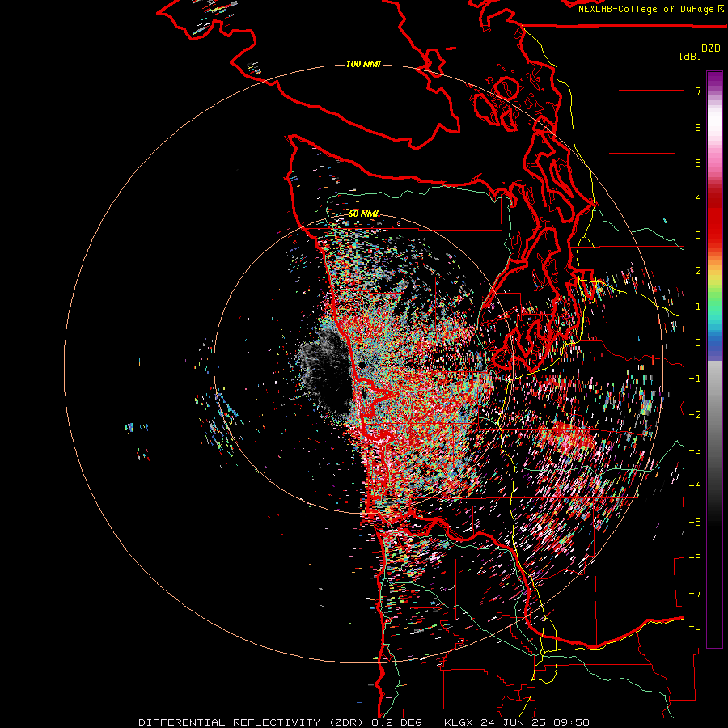Click the -6 value on color scale
728x728 pixels.
pyautogui.click(x=695, y=558)
